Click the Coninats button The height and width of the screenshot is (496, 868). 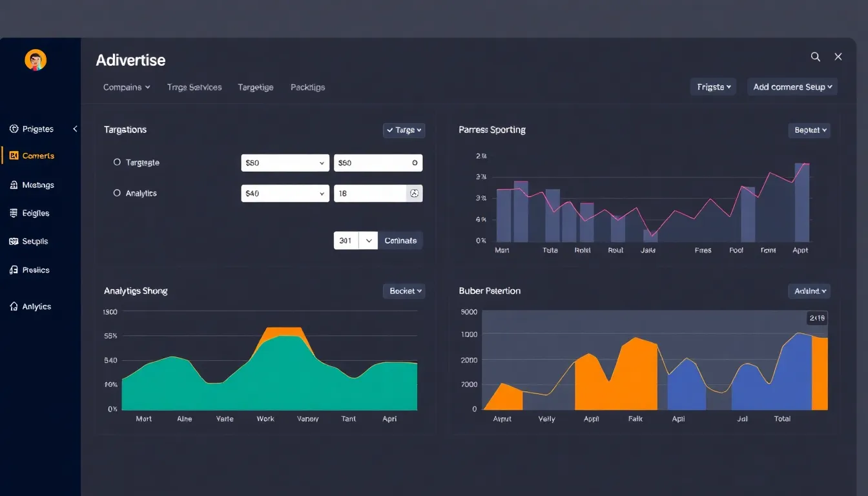400,240
